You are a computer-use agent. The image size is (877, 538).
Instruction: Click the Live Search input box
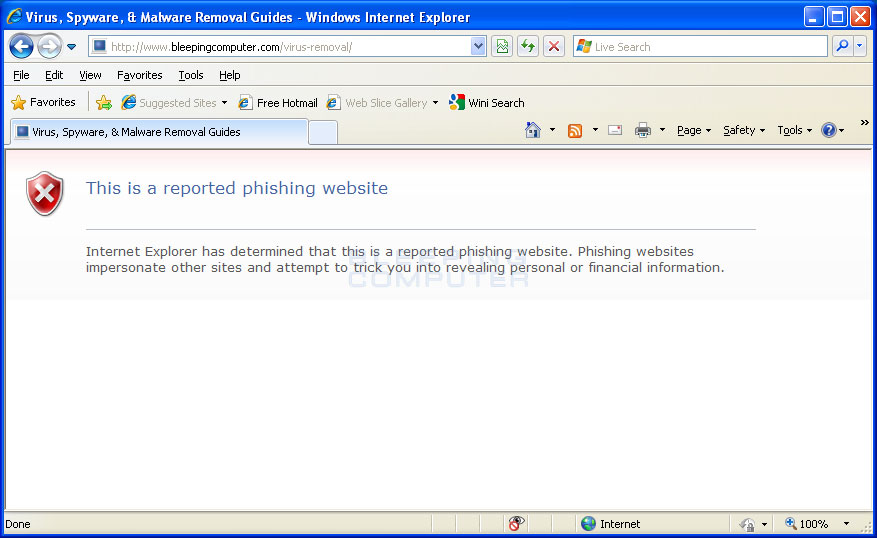pos(700,47)
